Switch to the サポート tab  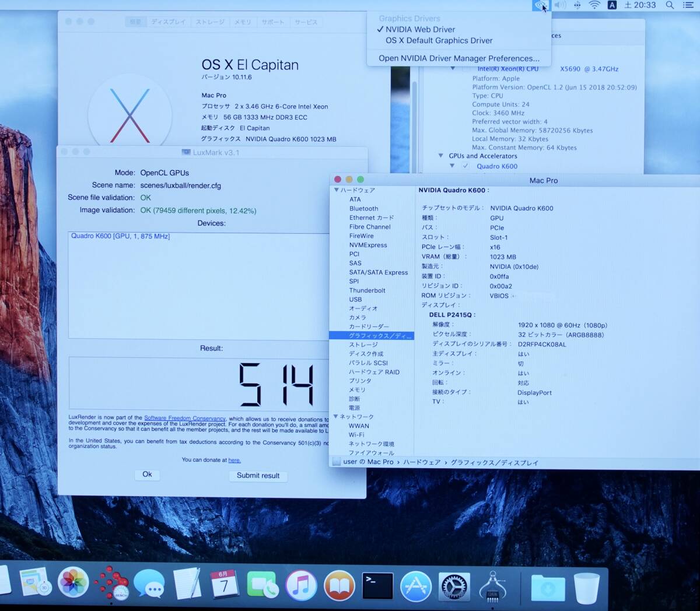point(272,22)
